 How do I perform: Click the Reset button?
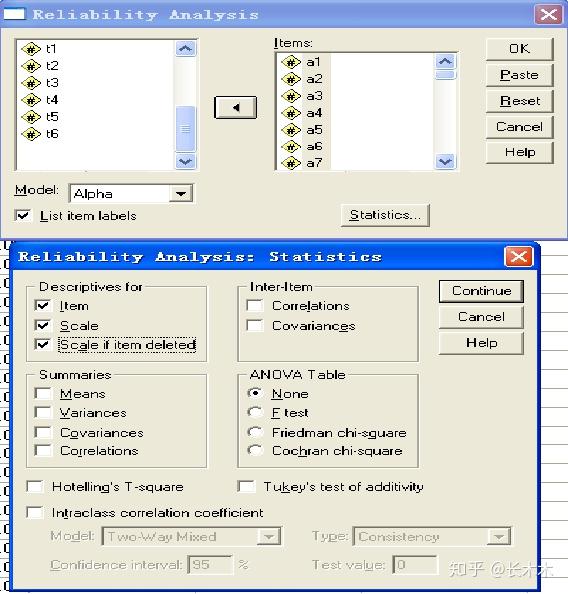(519, 101)
